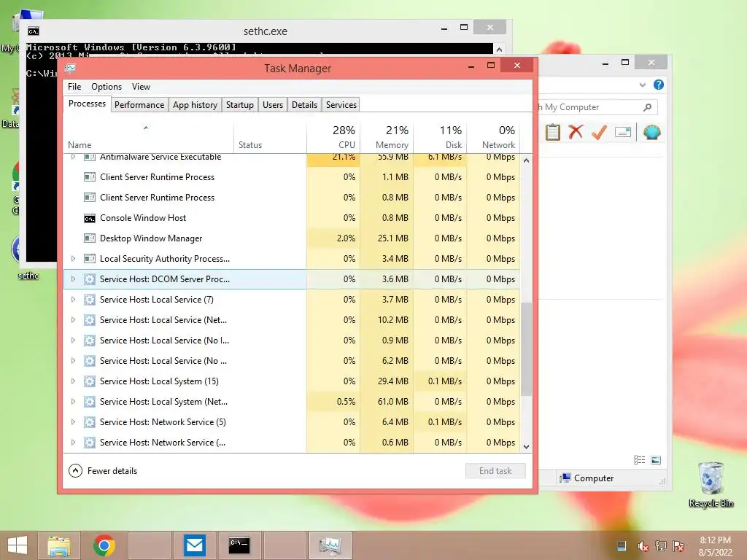Click gear icon of Service Host: Local System (15)

pyautogui.click(x=90, y=381)
